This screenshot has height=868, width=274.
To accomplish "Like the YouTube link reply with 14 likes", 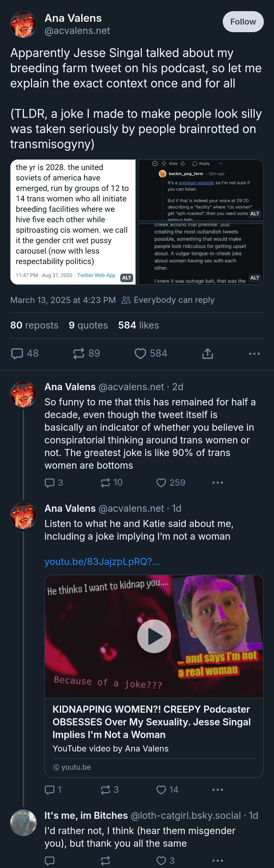I will [161, 790].
